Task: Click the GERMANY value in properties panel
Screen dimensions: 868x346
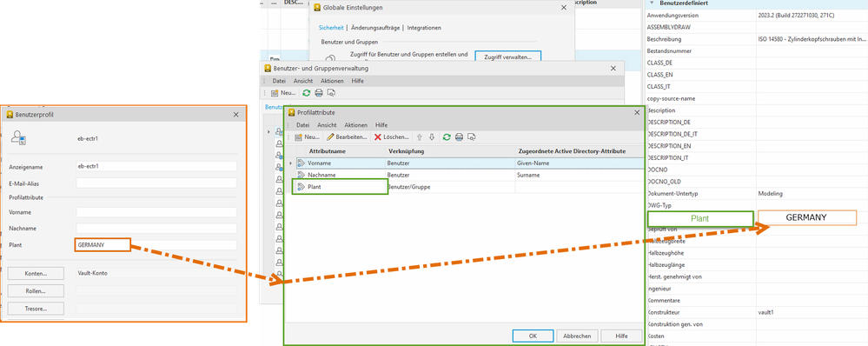Action: (x=806, y=217)
